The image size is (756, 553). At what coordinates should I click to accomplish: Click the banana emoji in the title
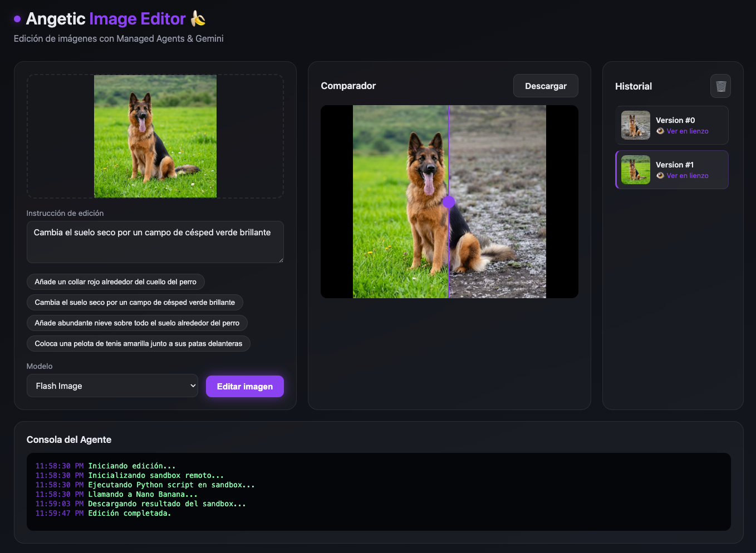tap(198, 19)
